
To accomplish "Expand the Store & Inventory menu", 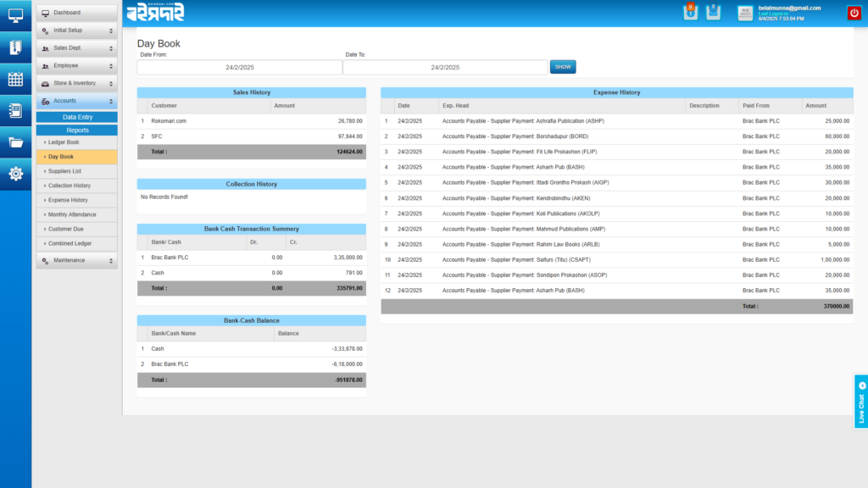I will (76, 83).
